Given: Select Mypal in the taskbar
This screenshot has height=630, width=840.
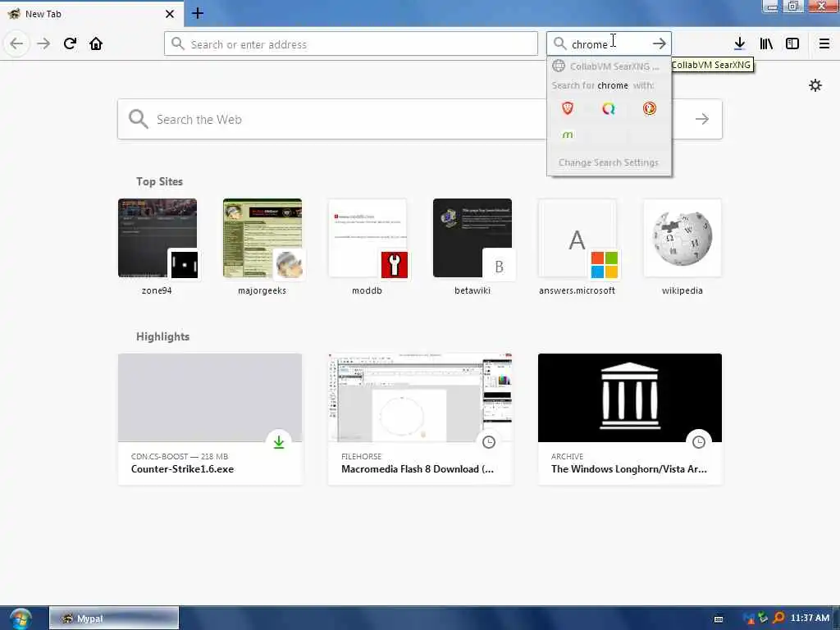Looking at the screenshot, I should click(x=113, y=619).
